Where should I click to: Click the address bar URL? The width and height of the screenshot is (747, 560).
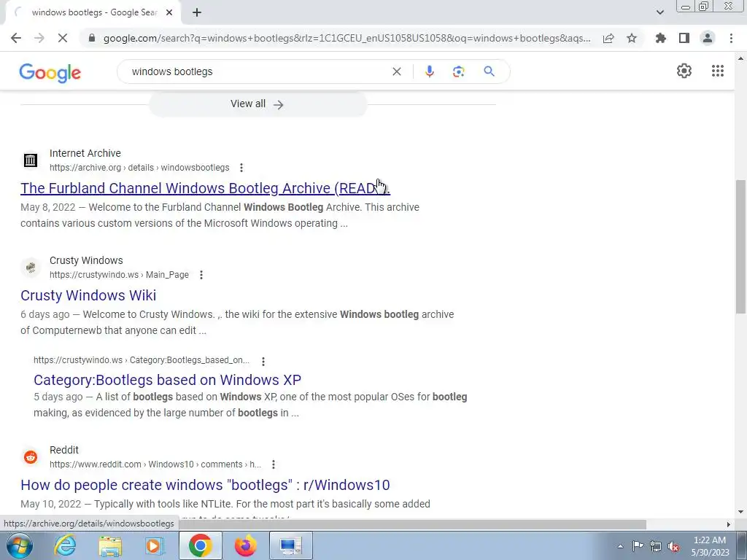tap(347, 38)
